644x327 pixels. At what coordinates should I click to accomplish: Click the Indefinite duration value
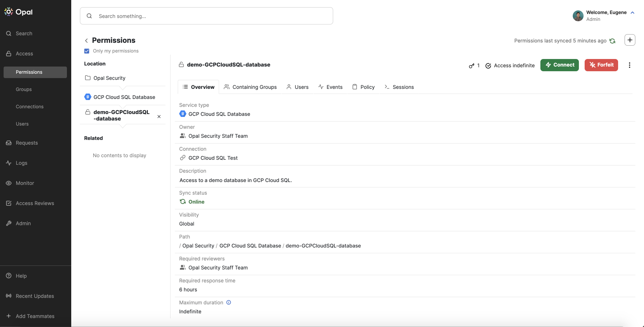click(x=190, y=312)
